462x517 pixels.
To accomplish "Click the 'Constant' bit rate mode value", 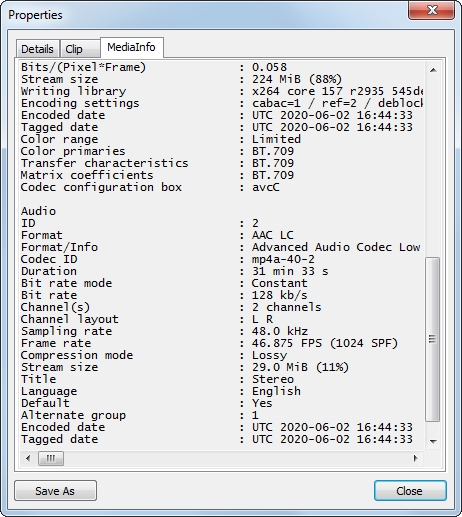I will [x=279, y=283].
